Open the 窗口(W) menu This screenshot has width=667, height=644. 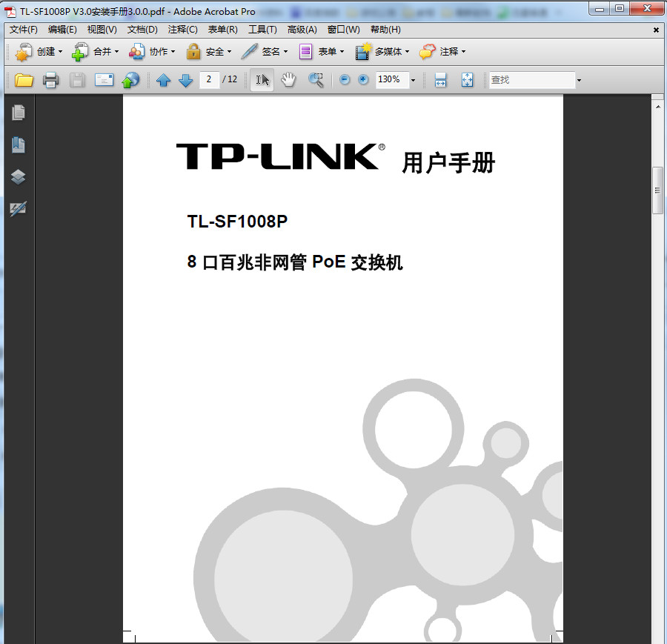(343, 30)
